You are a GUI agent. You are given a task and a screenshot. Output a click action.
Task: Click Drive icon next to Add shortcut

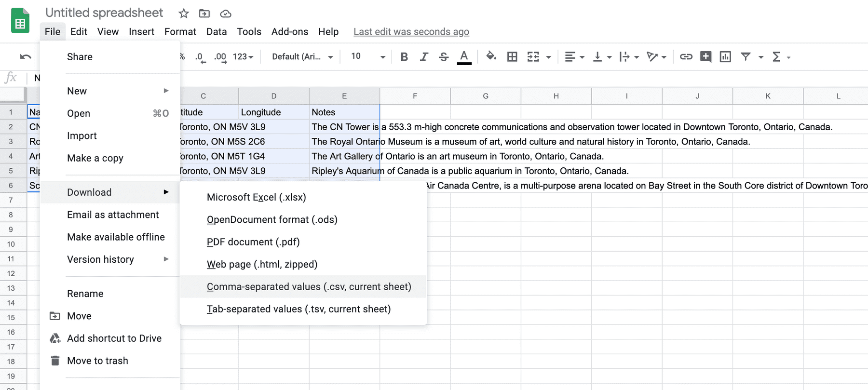[x=55, y=338]
